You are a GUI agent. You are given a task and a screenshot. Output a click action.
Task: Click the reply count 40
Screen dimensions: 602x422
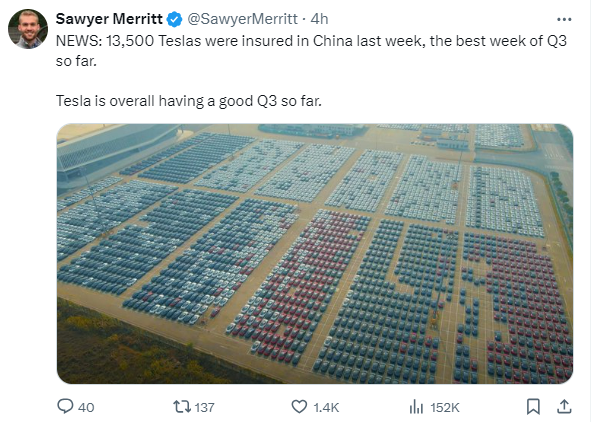[x=86, y=407]
